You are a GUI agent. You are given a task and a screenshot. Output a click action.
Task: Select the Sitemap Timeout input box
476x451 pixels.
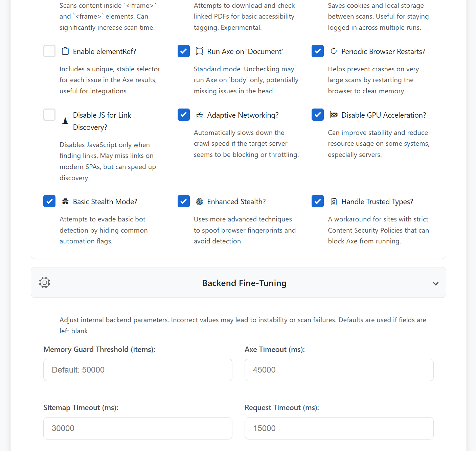[x=138, y=428]
